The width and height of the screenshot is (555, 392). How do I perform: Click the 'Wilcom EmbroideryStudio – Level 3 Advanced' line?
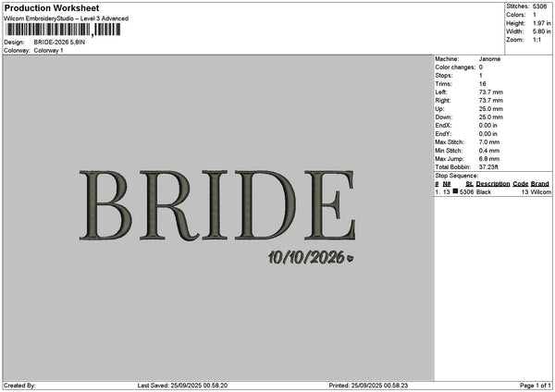coord(67,18)
